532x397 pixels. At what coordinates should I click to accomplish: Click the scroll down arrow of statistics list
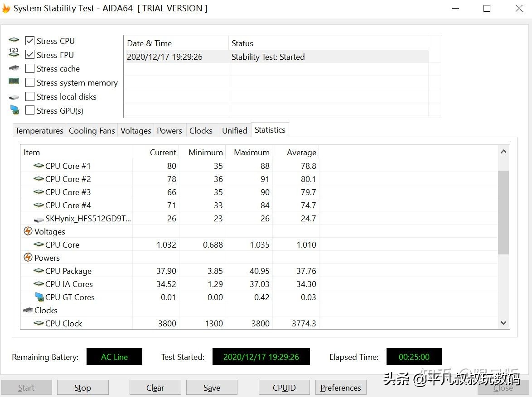point(503,323)
